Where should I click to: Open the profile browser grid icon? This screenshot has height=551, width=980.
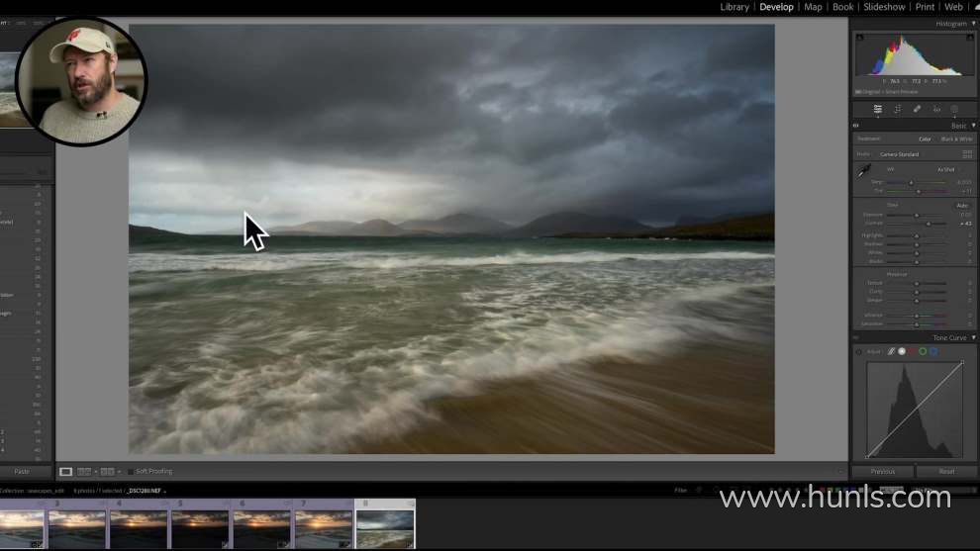(967, 153)
